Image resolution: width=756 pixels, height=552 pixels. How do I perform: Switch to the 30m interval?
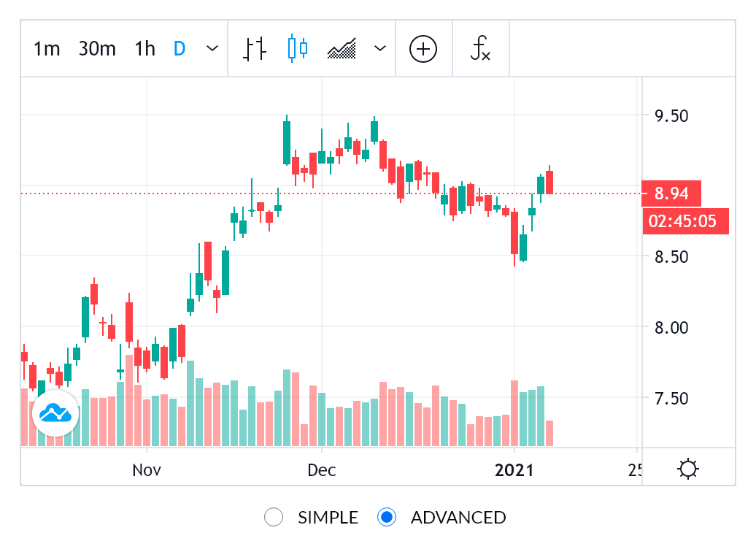(97, 49)
